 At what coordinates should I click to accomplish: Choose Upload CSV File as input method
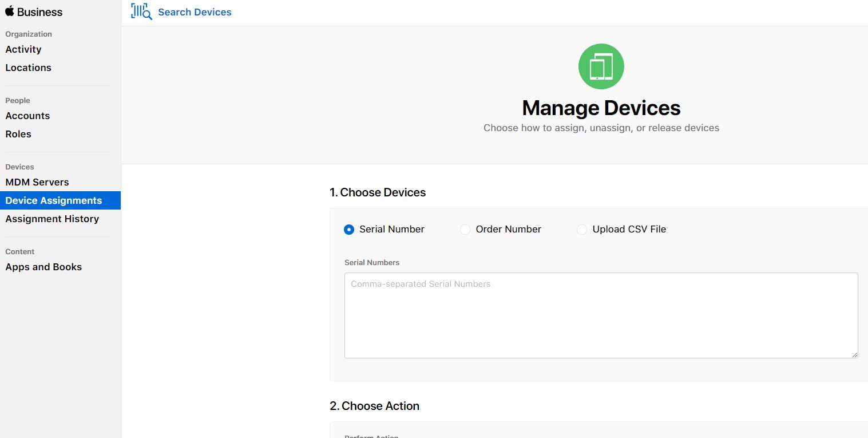[x=582, y=229]
